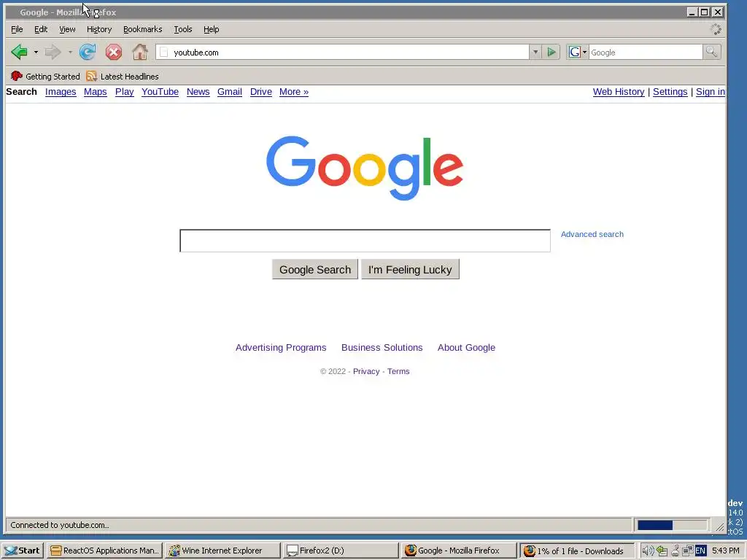Open the Firefox2 (D:) taskbar window
Image resolution: width=747 pixels, height=560 pixels.
341,551
